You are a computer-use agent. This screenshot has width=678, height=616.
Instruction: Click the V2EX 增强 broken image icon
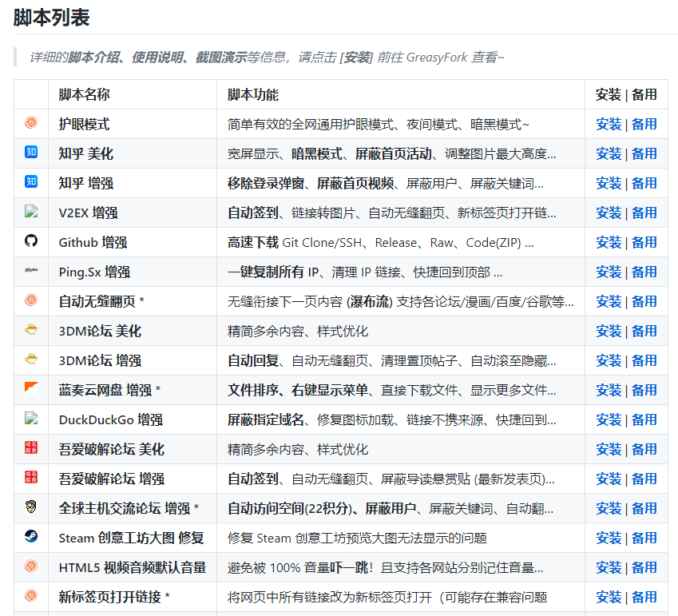pos(31,212)
